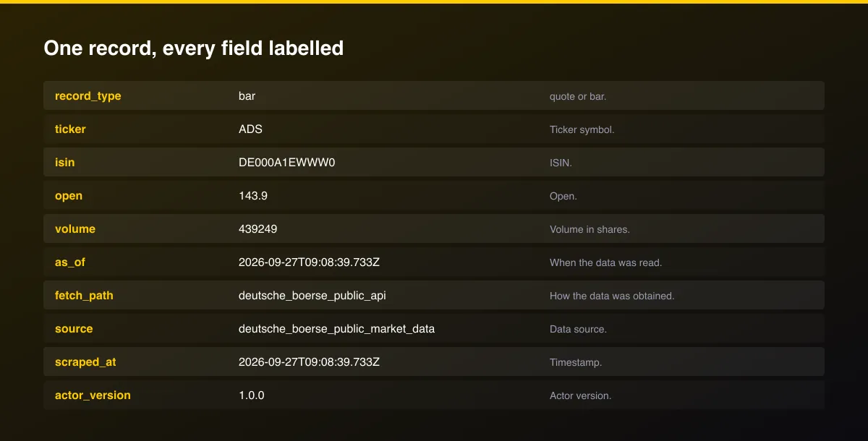The width and height of the screenshot is (868, 441).
Task: Select the "record_type" field name
Action: tap(88, 96)
